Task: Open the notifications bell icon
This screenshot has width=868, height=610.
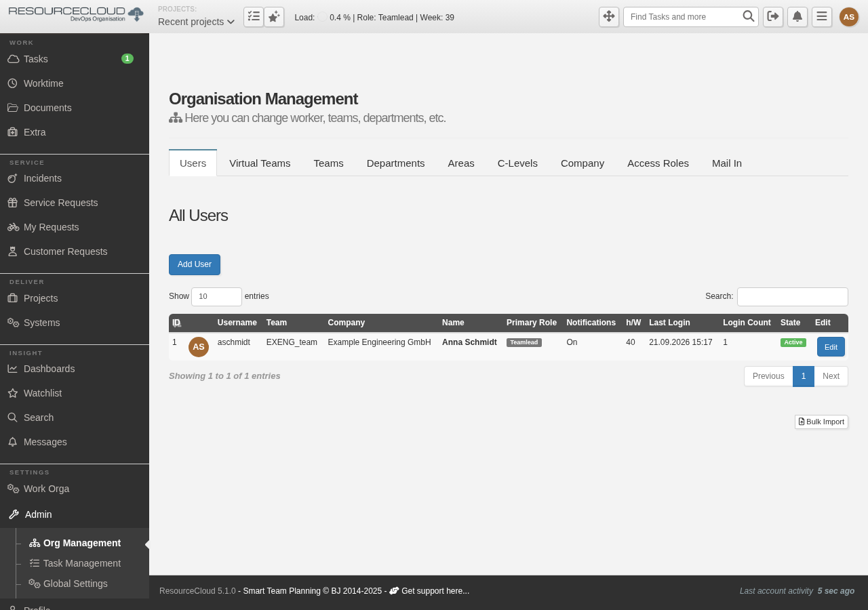Action: click(797, 17)
